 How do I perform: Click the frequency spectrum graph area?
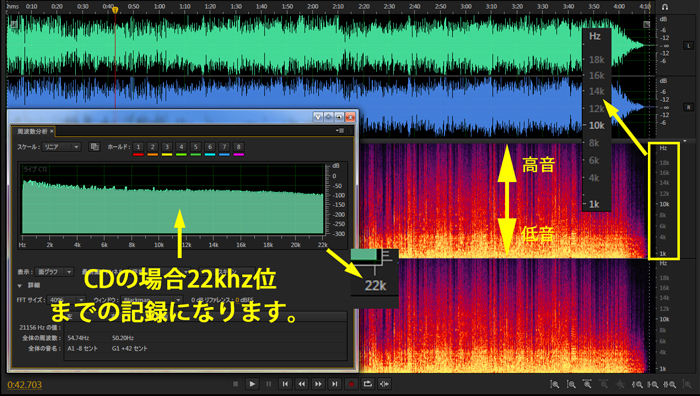tap(173, 200)
